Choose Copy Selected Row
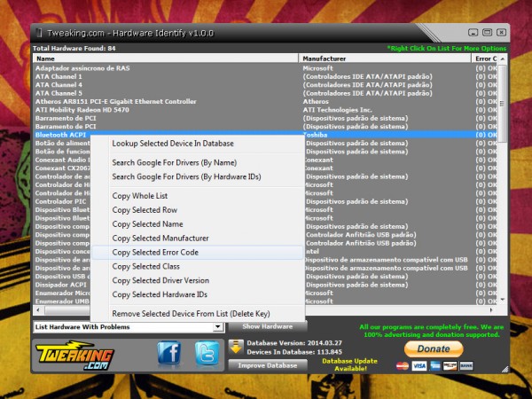The image size is (532, 399). [197, 210]
